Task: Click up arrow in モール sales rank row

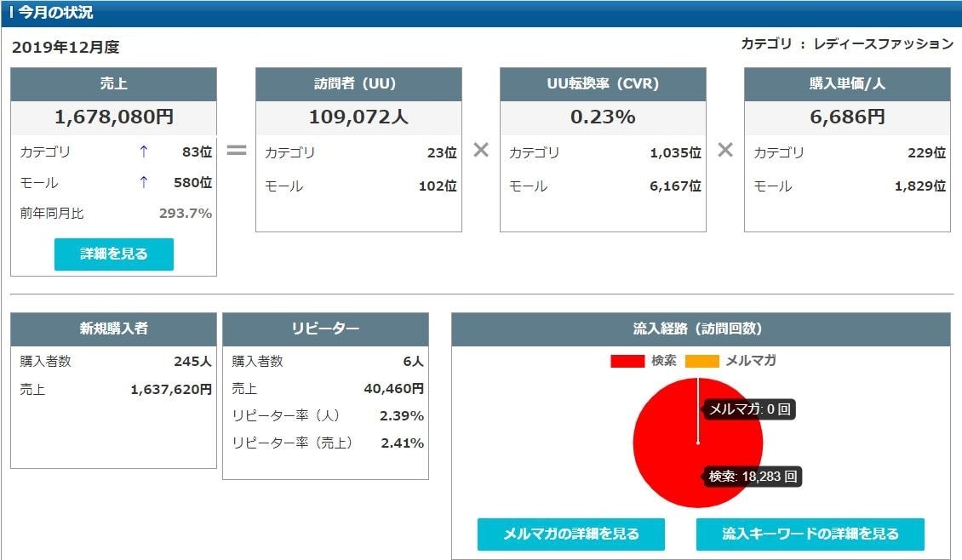Action: [144, 182]
